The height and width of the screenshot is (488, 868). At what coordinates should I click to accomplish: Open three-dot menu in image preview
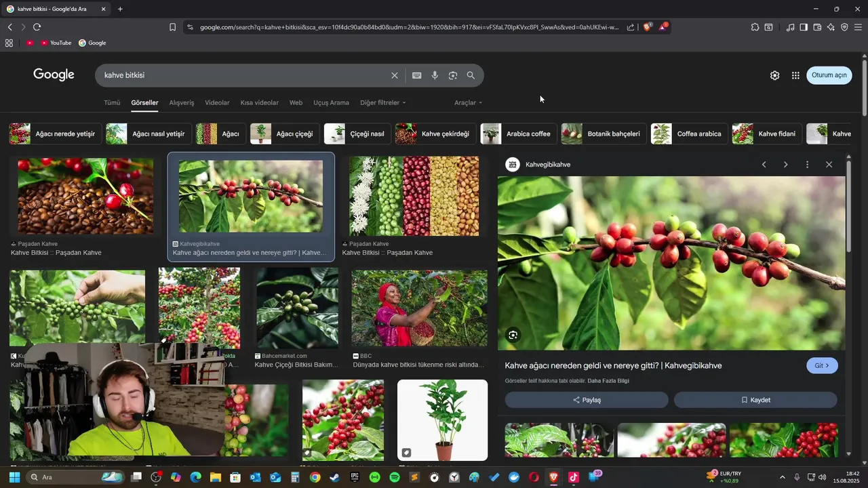tap(807, 165)
